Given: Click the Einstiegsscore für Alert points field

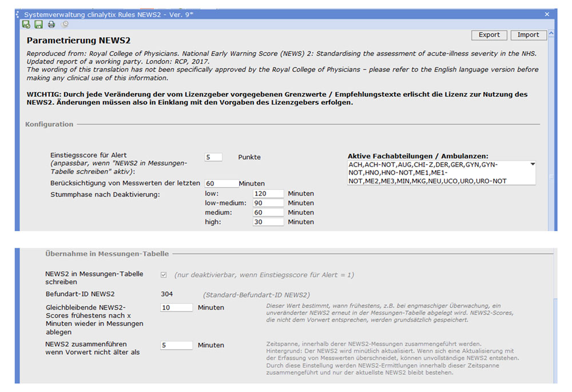Looking at the screenshot, I should (x=213, y=157).
